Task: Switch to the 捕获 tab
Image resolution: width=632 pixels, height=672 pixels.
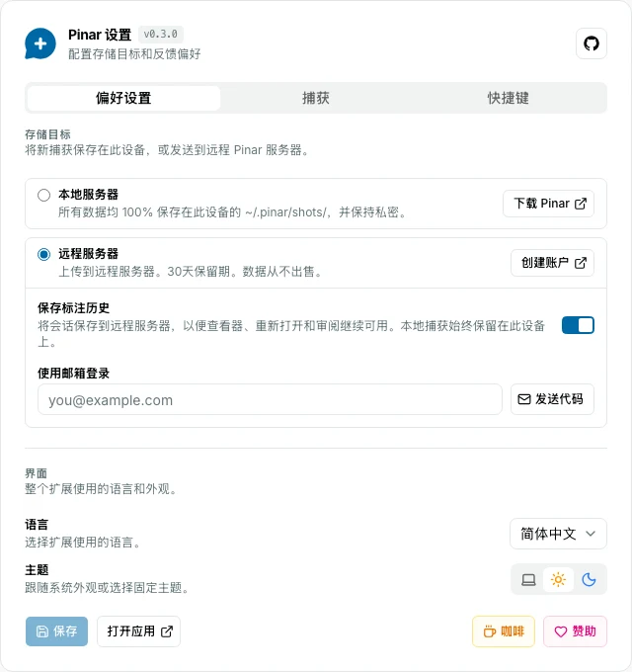Action: [x=316, y=98]
